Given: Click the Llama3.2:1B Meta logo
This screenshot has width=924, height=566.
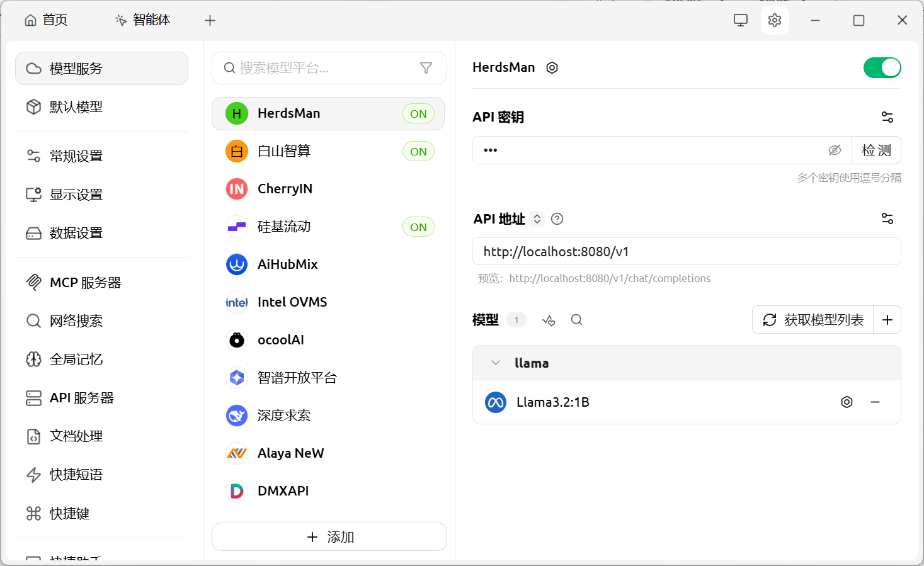Looking at the screenshot, I should click(x=496, y=402).
